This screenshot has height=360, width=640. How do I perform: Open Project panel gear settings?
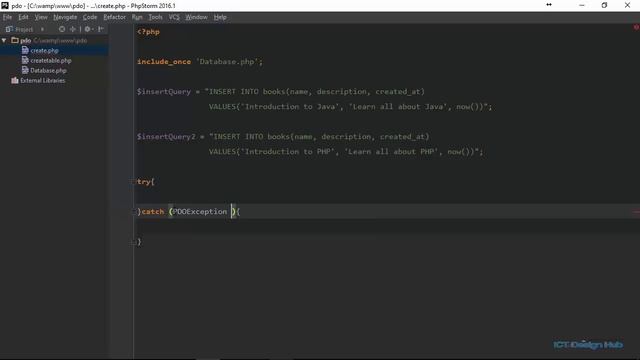(88, 29)
